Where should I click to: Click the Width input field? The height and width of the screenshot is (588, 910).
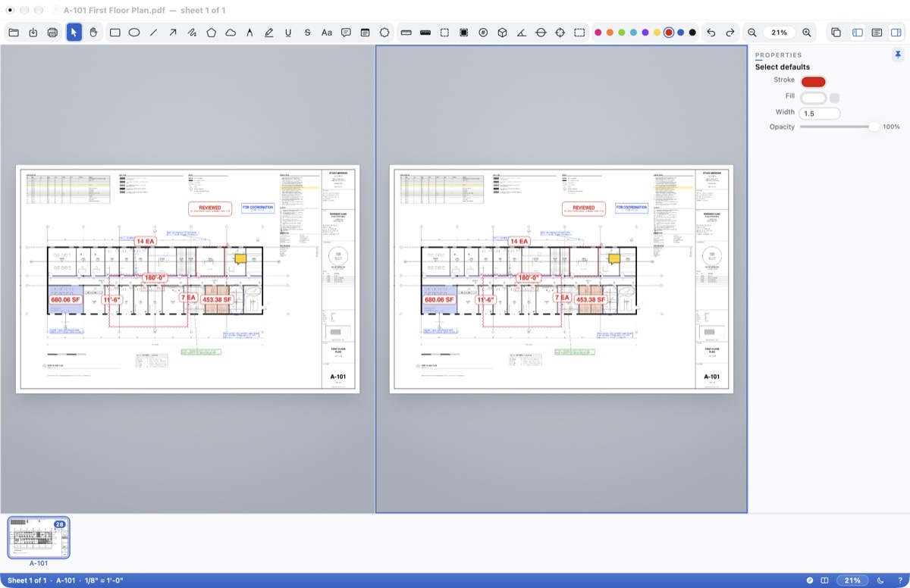pyautogui.click(x=819, y=114)
